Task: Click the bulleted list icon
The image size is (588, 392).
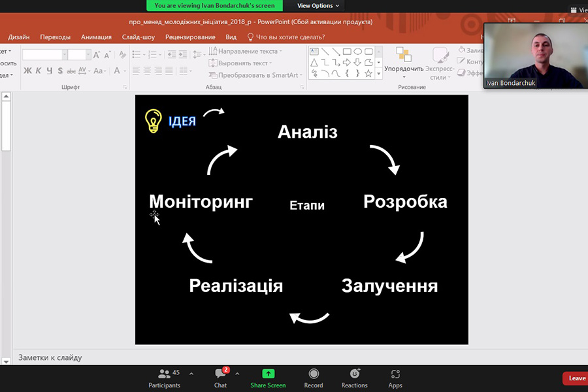Action: [x=137, y=55]
